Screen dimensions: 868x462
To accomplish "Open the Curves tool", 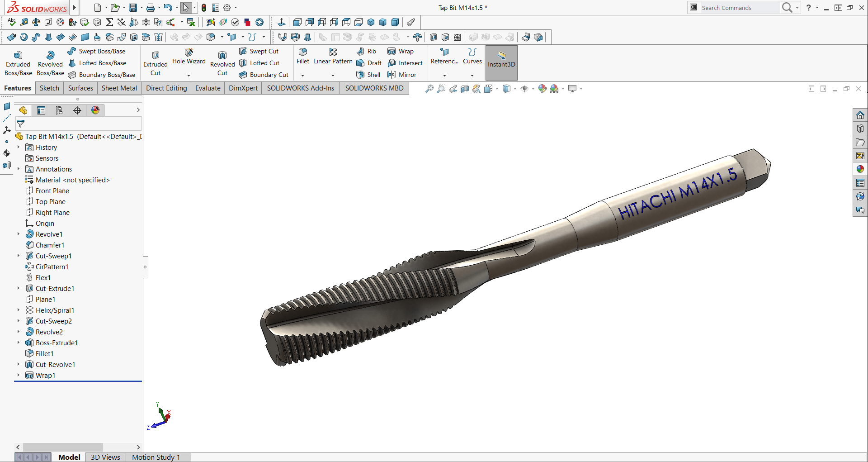I will coord(472,57).
